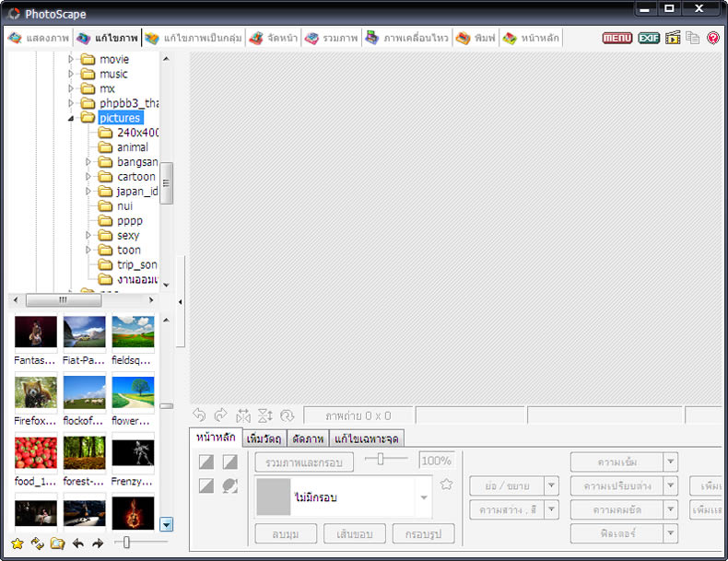This screenshot has height=561, width=728.
Task: Click the thumbnail size slider handle
Action: coord(126,542)
